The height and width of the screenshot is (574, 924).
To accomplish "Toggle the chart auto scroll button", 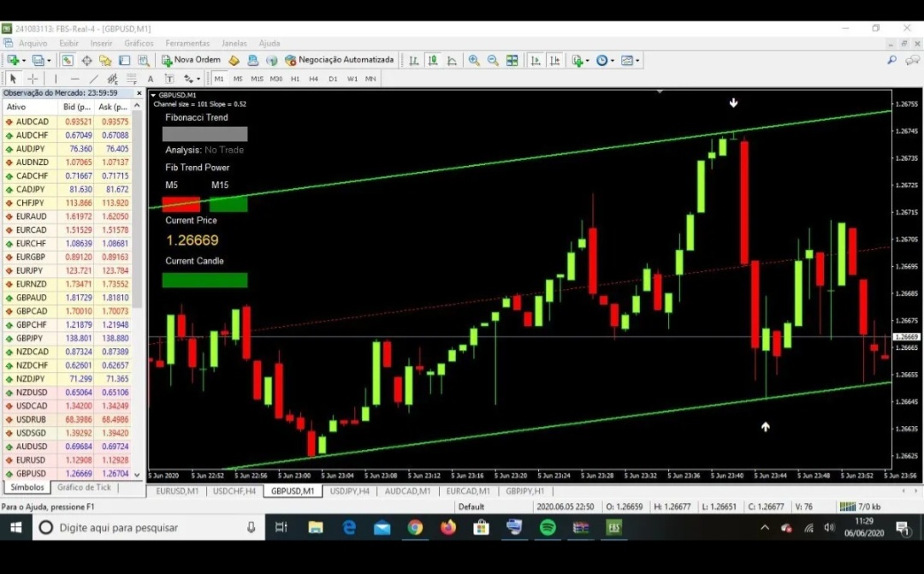I will (536, 60).
